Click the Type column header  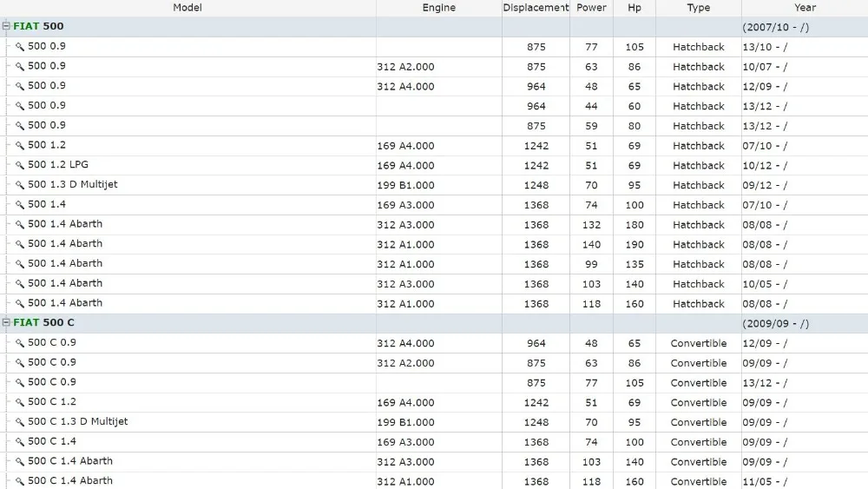tap(699, 8)
